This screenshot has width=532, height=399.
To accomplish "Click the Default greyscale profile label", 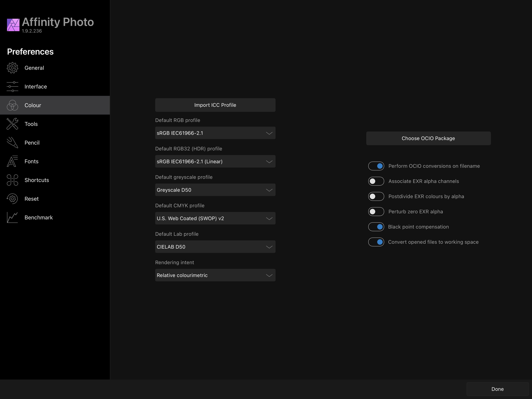I will point(184,177).
